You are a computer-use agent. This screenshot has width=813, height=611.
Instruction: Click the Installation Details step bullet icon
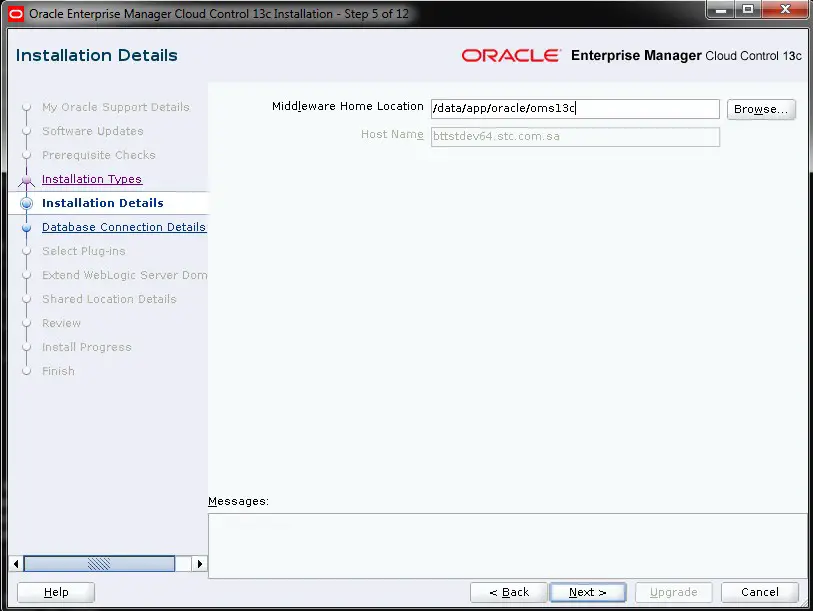click(26, 203)
